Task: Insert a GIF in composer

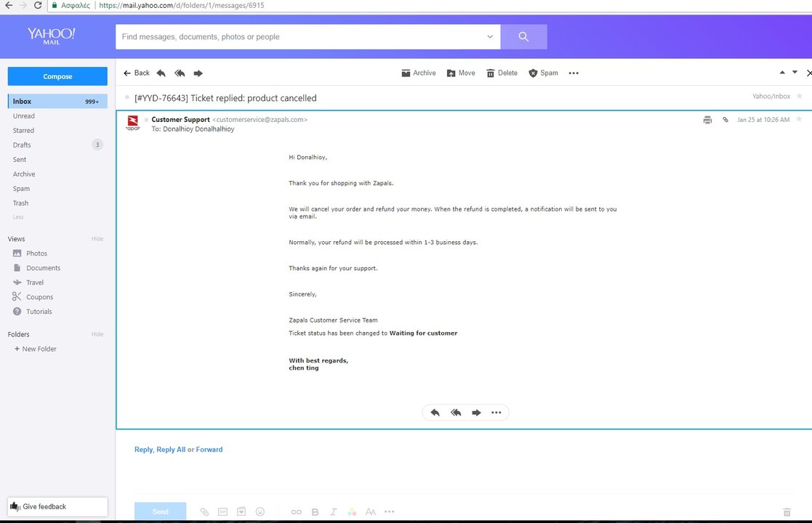Action: tap(222, 511)
